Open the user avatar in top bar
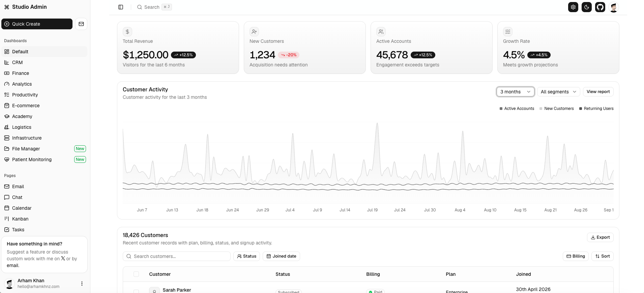 pos(614,7)
